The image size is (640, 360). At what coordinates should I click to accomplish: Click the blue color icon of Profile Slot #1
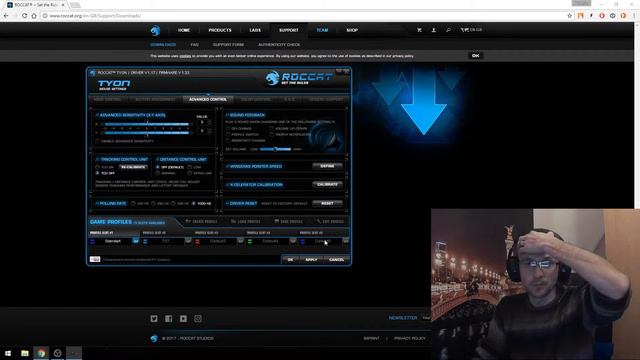[92, 242]
